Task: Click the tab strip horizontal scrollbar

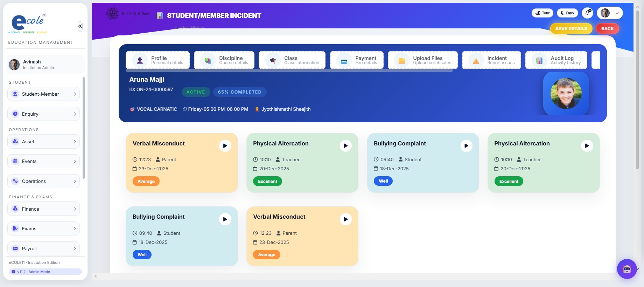Action: pos(289,70)
